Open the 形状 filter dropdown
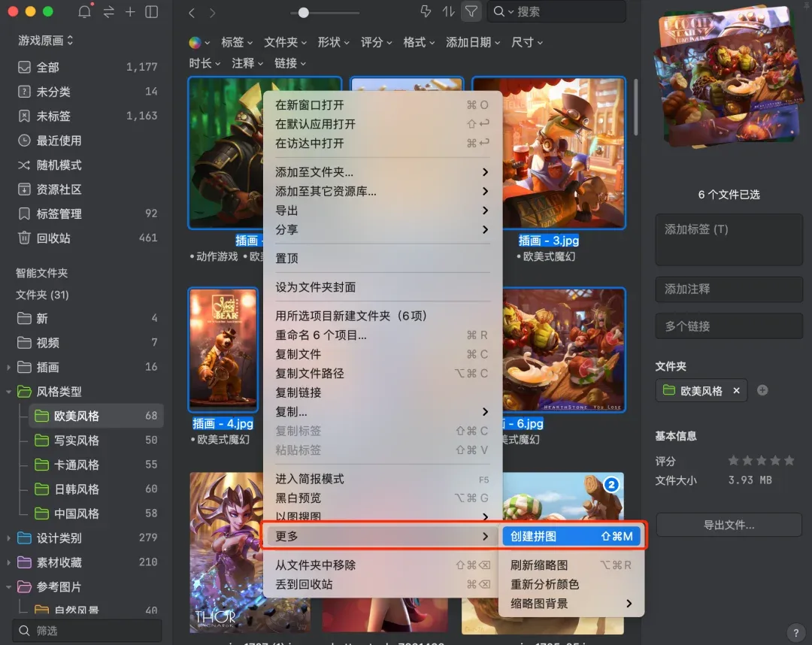This screenshot has width=812, height=645. 333,42
